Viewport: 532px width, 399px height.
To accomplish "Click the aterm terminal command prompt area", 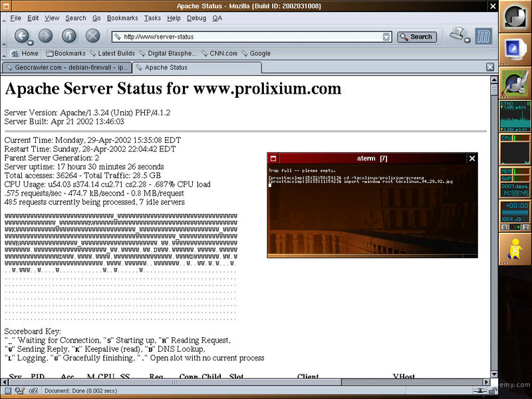I will [372, 210].
